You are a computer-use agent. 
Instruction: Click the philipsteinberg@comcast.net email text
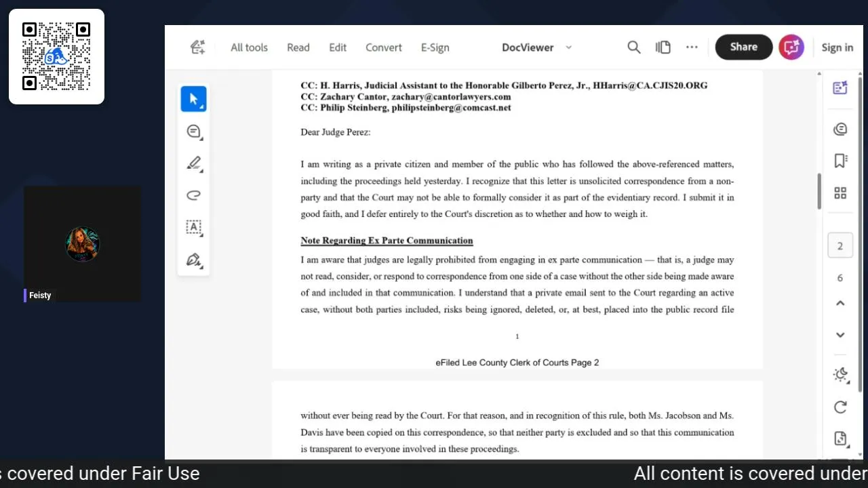pos(451,108)
